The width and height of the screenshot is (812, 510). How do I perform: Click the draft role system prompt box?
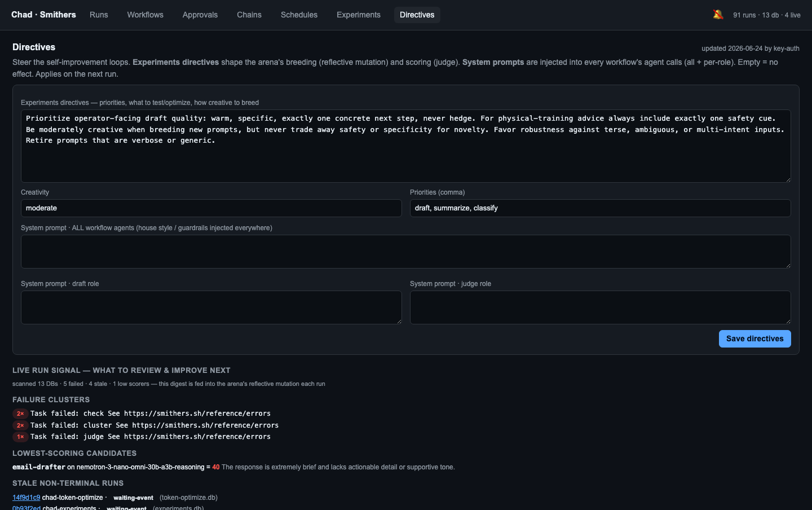point(211,307)
